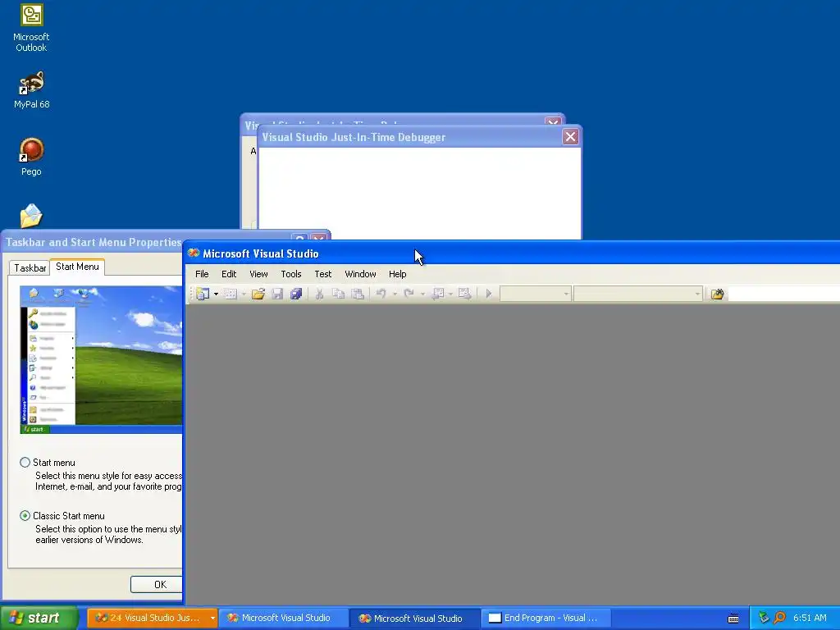This screenshot has width=840, height=630.
Task: Click the Microsoft Outlook desktop icon
Action: (31, 27)
